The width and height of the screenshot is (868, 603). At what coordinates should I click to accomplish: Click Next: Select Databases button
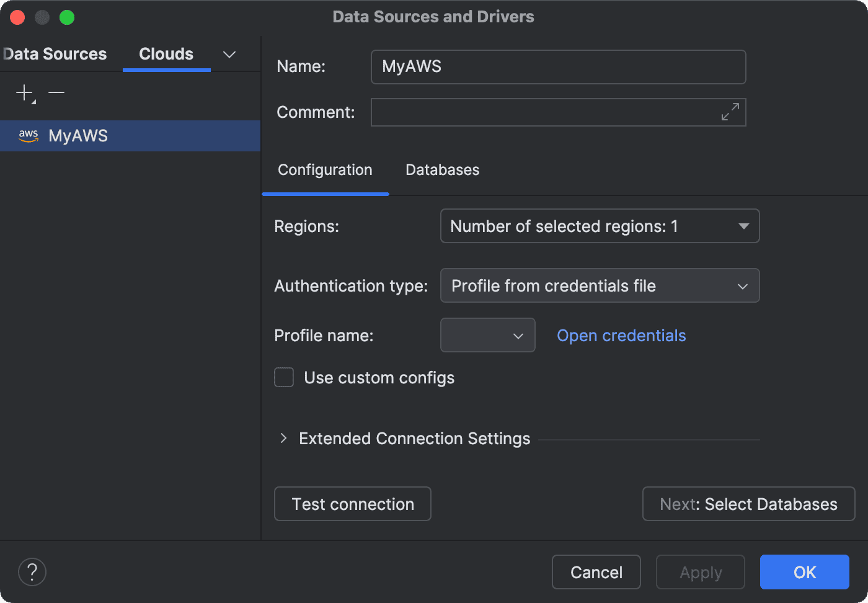coord(748,504)
